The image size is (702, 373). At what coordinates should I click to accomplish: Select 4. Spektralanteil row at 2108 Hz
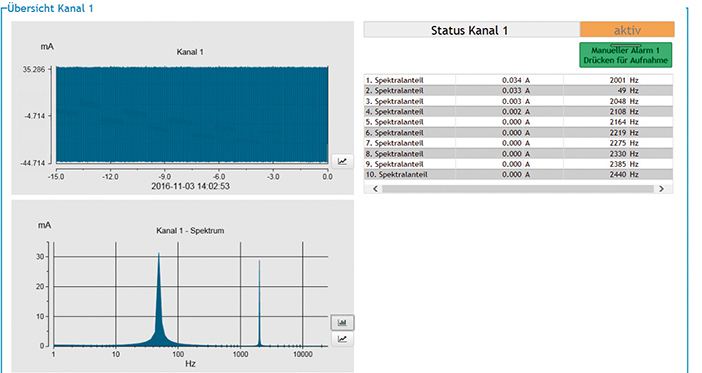pos(518,111)
